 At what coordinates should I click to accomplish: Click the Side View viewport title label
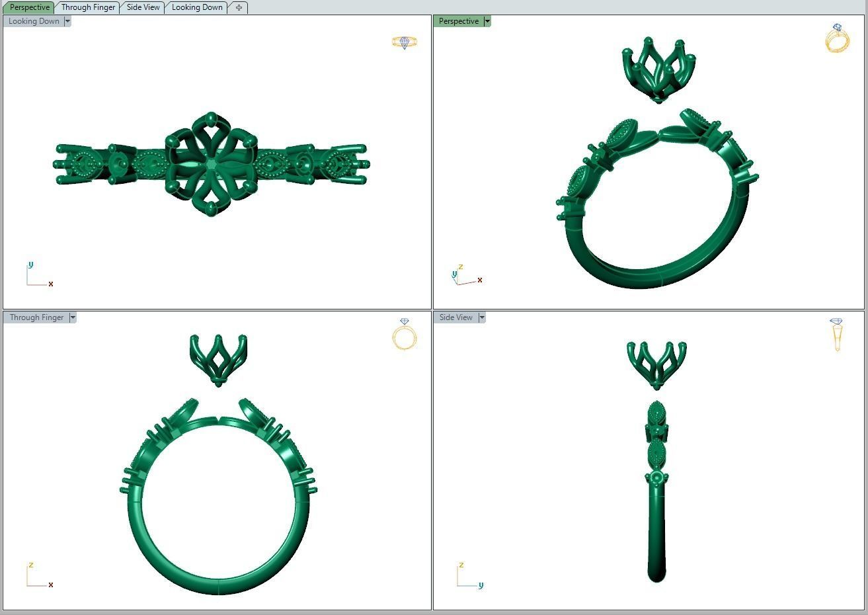pos(456,317)
